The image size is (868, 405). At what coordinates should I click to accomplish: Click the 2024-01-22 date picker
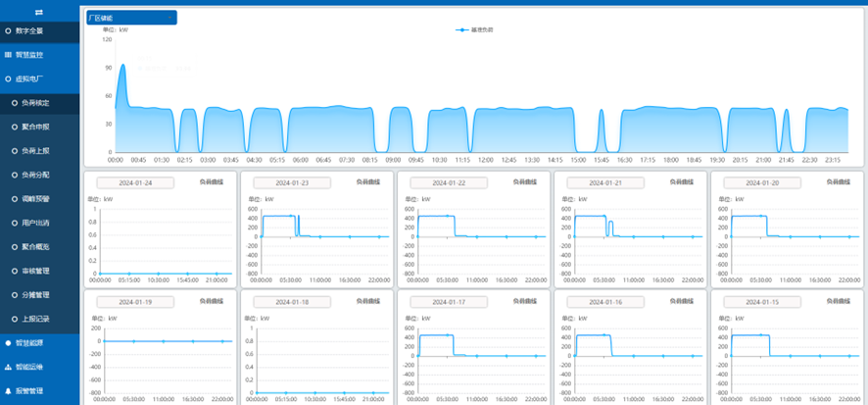pyautogui.click(x=449, y=182)
